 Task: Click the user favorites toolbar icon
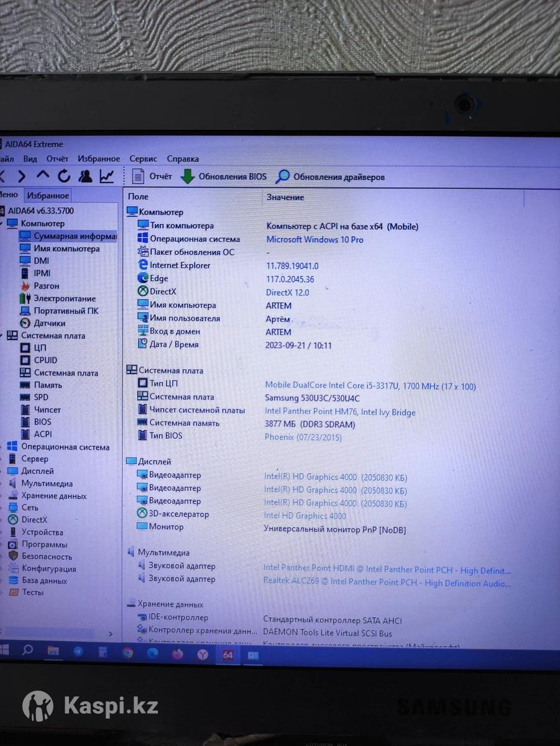point(85,177)
